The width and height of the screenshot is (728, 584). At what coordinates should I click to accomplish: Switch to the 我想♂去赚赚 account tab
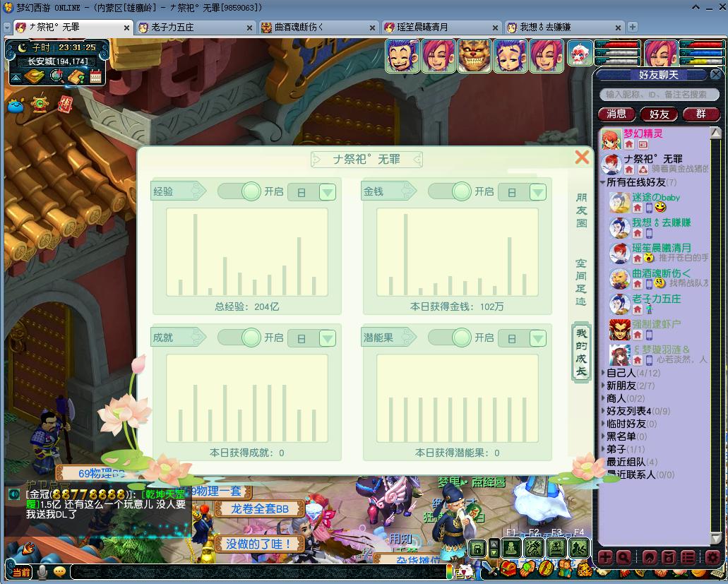pyautogui.click(x=564, y=28)
